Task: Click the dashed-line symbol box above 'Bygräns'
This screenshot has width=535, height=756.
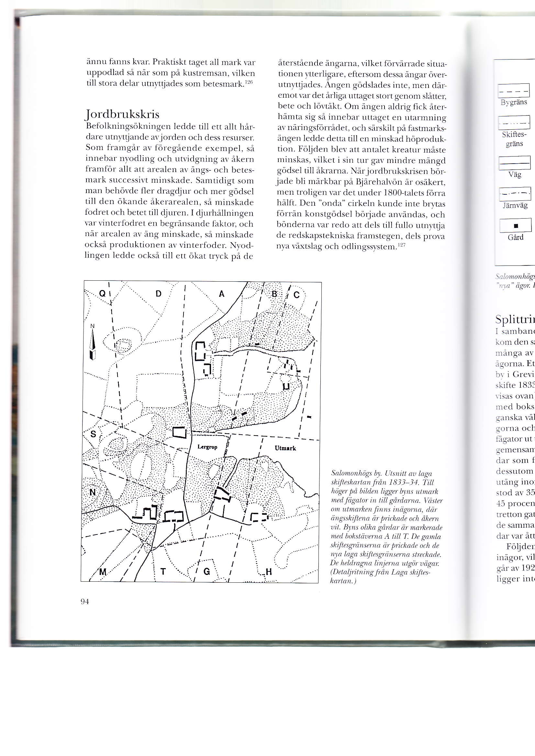Action: click(x=514, y=91)
